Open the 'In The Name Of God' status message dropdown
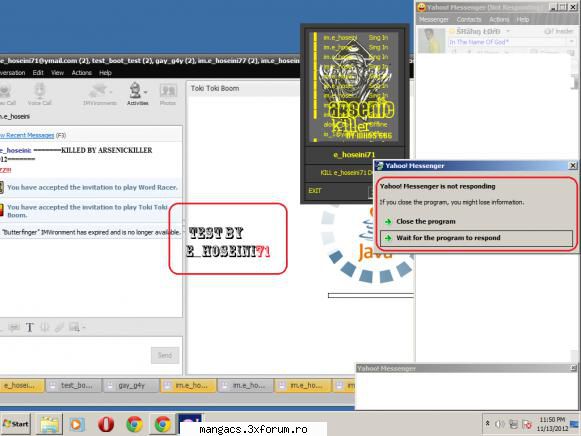The height and width of the screenshot is (436, 581). coord(571,41)
